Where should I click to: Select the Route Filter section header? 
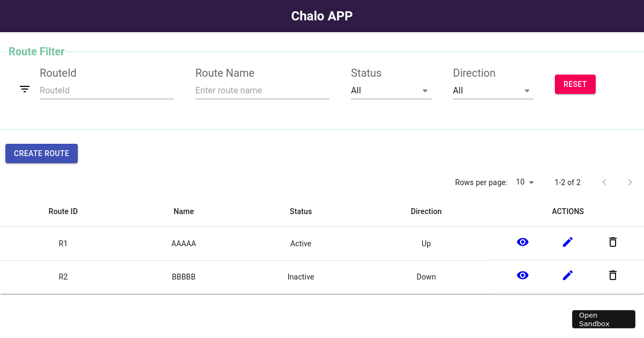36,52
